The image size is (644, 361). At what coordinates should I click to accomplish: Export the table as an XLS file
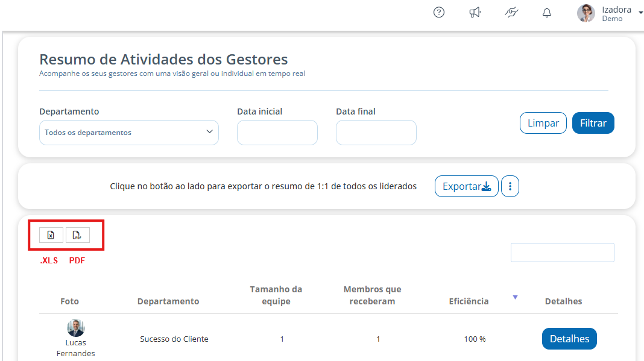(x=51, y=235)
